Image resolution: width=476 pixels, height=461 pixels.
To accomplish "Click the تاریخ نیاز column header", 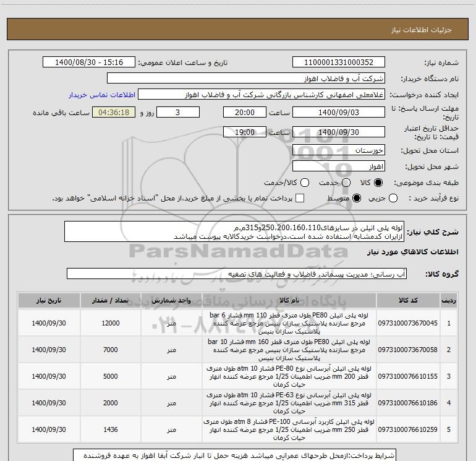I will [49, 300].
